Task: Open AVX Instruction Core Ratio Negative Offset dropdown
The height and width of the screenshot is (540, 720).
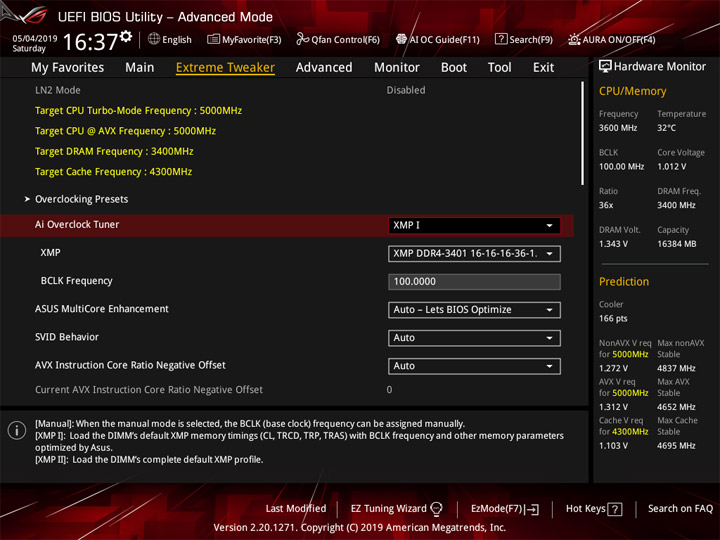Action: pyautogui.click(x=474, y=366)
